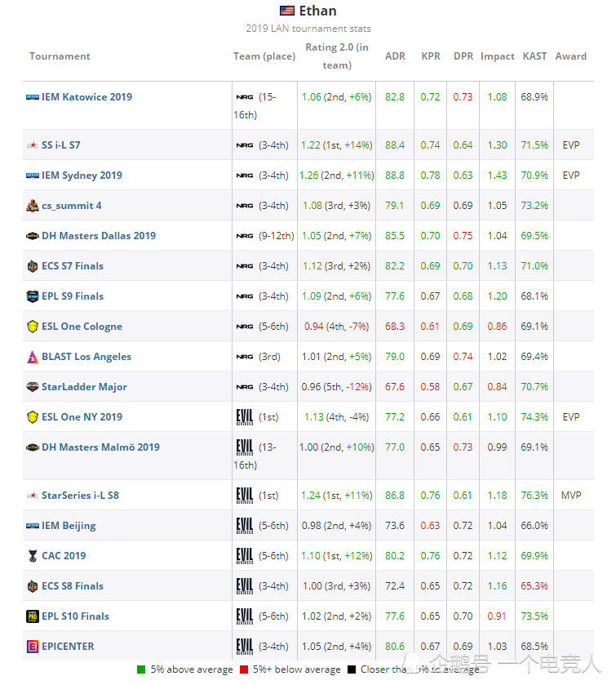Click the IEM Beijing event logo
The width and height of the screenshot is (616, 685).
(x=33, y=526)
